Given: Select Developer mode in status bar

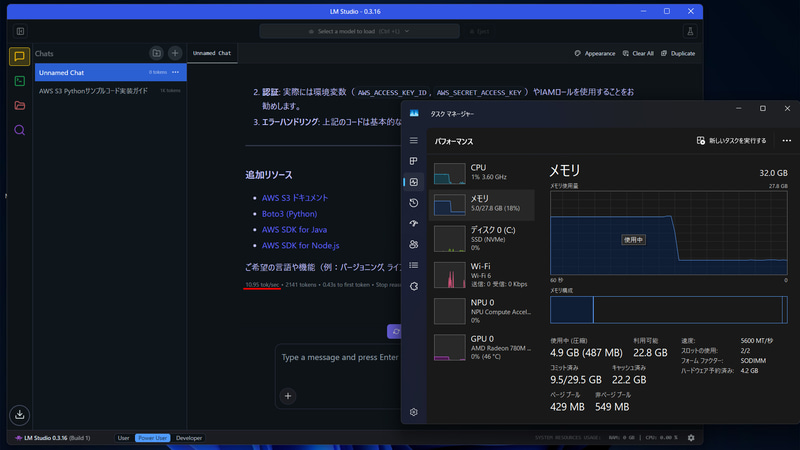Looking at the screenshot, I should 189,438.
